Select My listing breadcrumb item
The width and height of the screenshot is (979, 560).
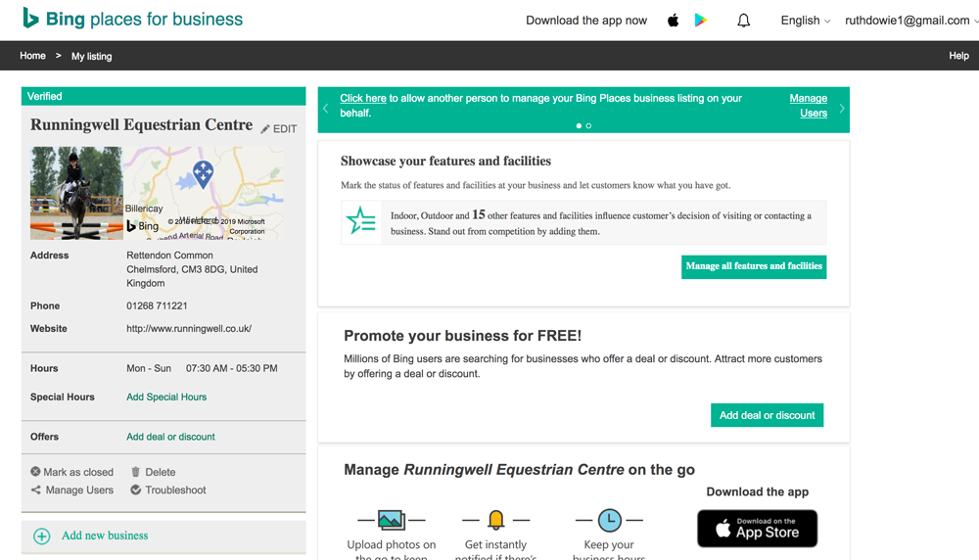(91, 56)
